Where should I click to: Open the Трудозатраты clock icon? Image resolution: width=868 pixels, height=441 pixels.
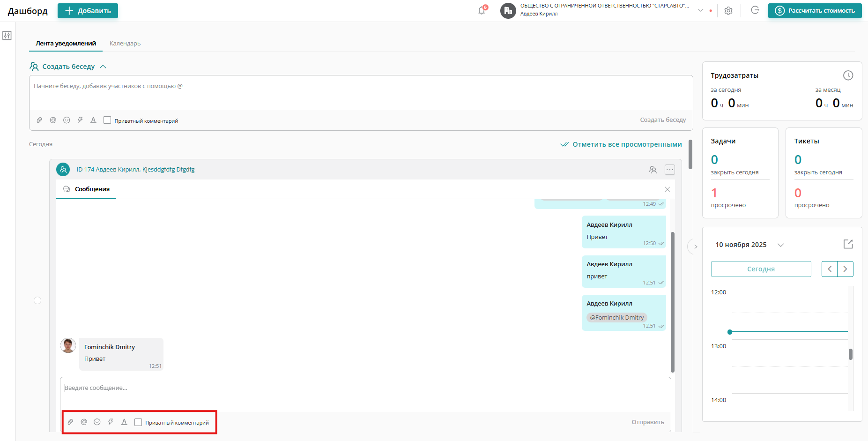(848, 75)
